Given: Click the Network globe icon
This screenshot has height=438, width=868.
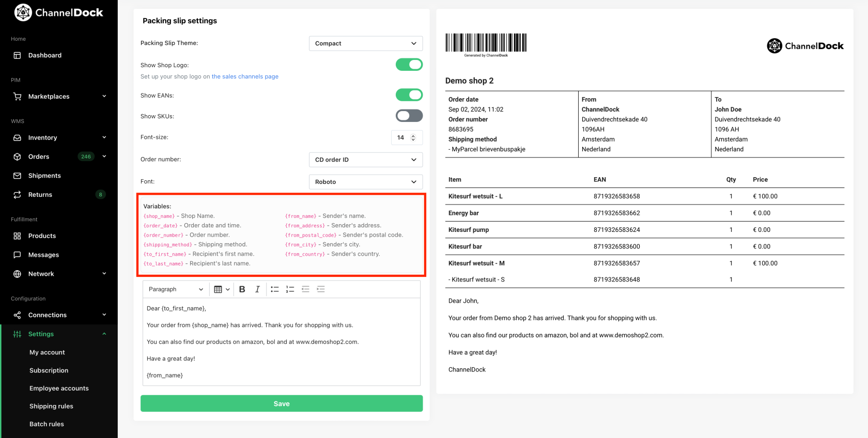Looking at the screenshot, I should click(17, 274).
